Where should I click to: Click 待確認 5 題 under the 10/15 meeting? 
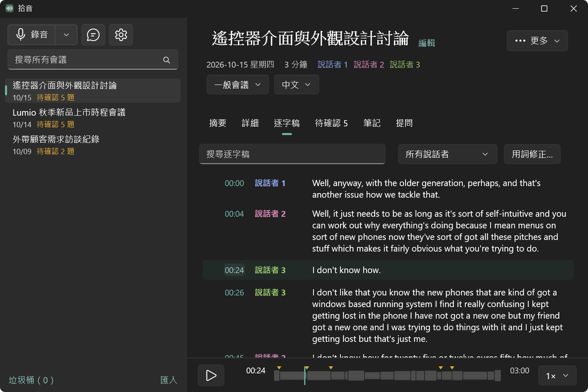point(56,97)
